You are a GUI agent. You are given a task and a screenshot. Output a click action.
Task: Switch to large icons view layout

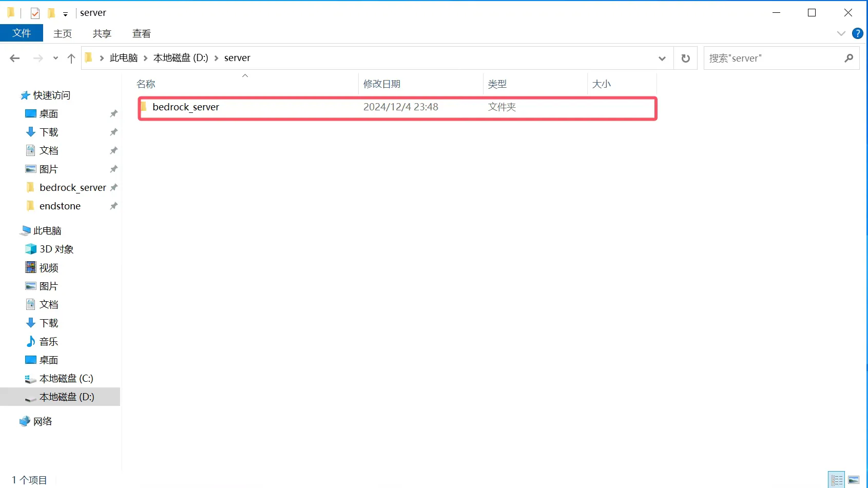[x=854, y=480]
